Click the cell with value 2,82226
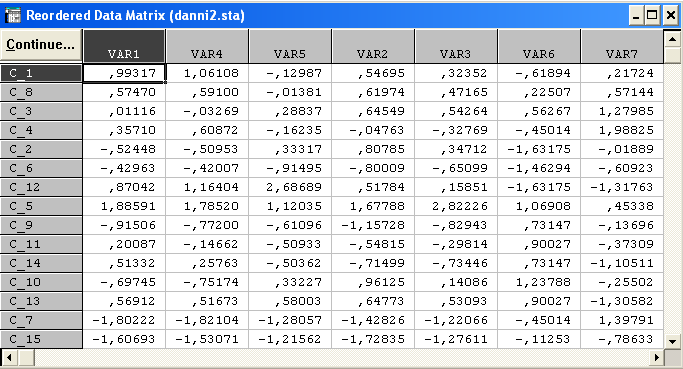The height and width of the screenshot is (369, 683). click(x=456, y=206)
